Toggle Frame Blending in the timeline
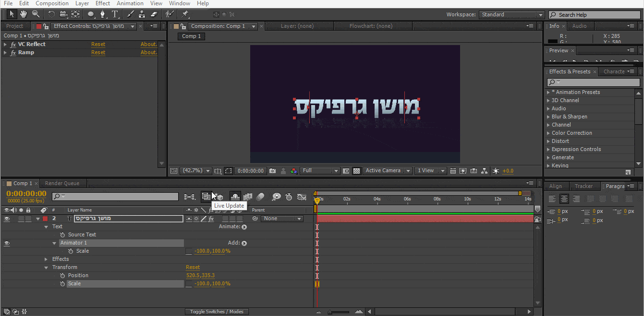The image size is (644, 316). click(247, 197)
